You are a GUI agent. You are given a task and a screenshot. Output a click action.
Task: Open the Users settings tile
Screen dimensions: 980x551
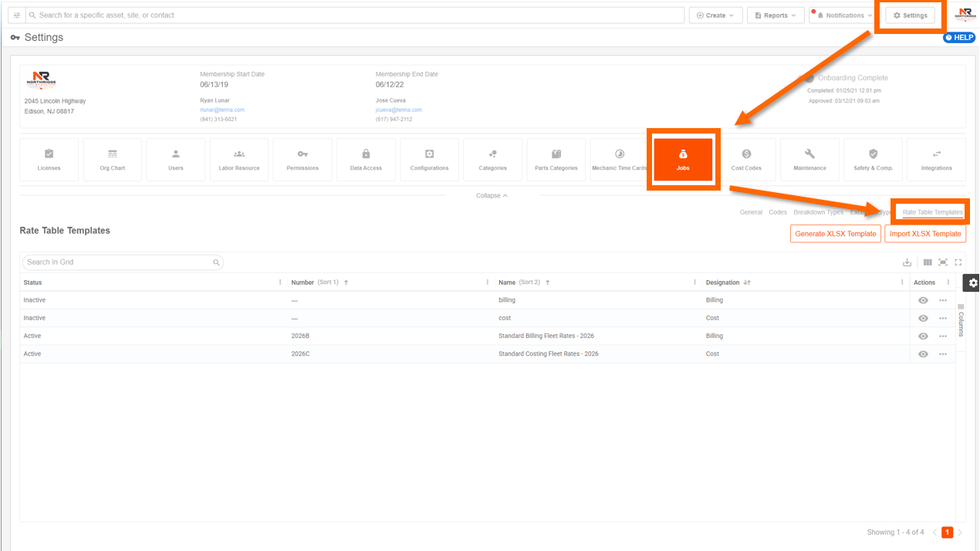(176, 160)
